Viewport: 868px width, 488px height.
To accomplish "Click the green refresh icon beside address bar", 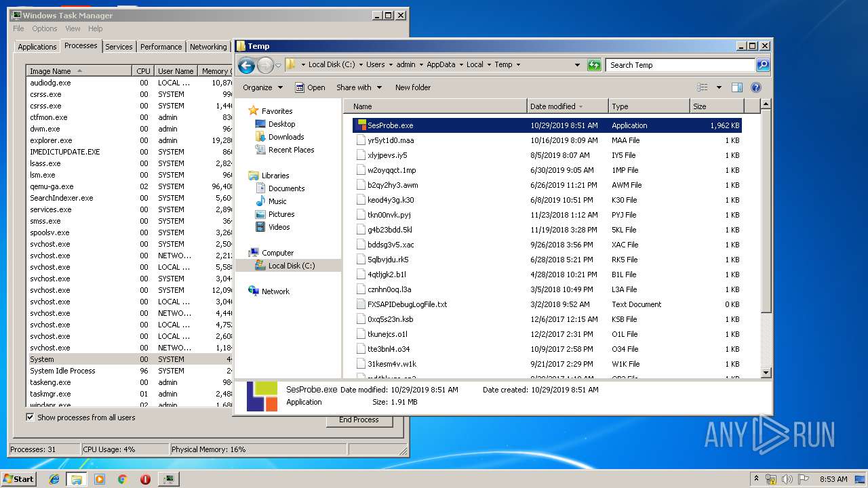I will tap(594, 65).
